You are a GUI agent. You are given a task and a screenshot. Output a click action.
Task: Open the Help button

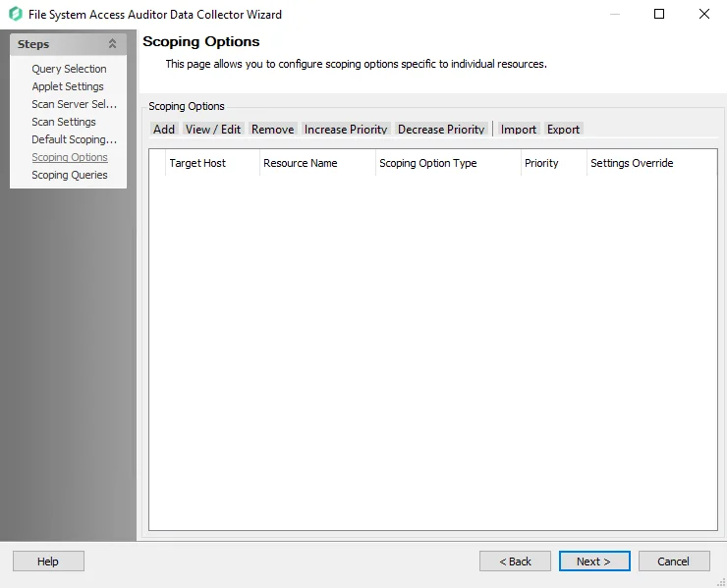[48, 561]
